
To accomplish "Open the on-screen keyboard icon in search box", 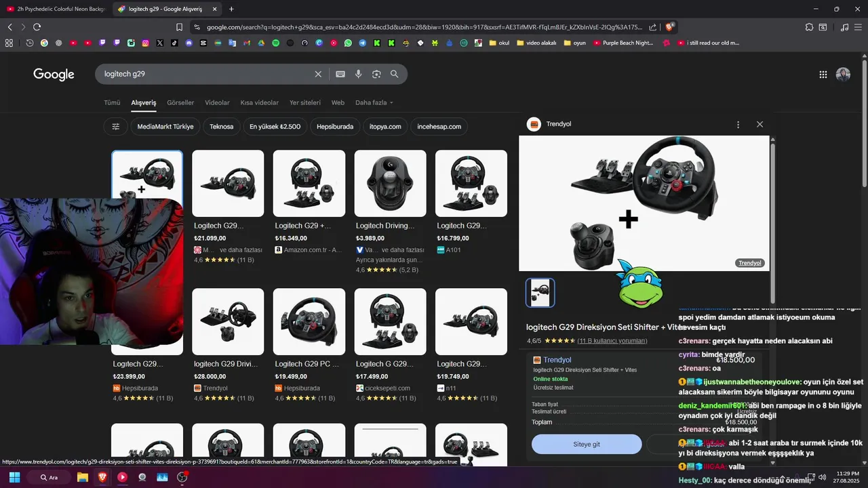I will point(340,74).
